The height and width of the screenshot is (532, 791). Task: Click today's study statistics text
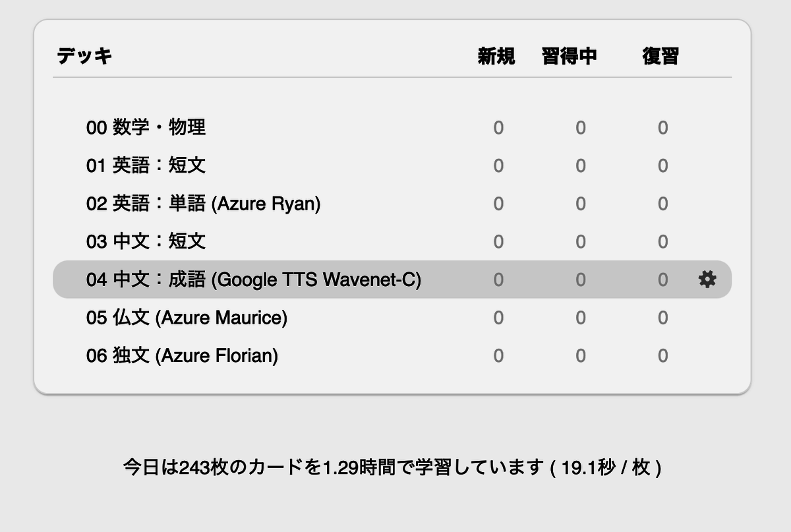pyautogui.click(x=392, y=468)
